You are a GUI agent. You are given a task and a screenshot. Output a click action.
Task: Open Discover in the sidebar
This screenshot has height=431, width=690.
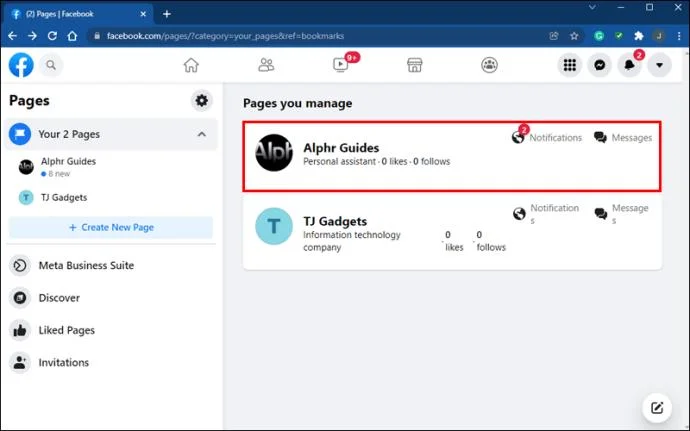tap(111, 298)
